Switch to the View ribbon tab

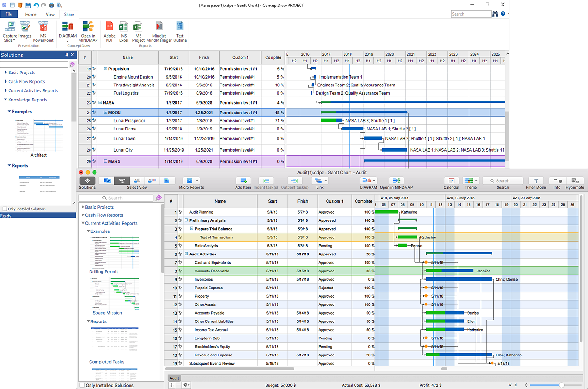[50, 14]
